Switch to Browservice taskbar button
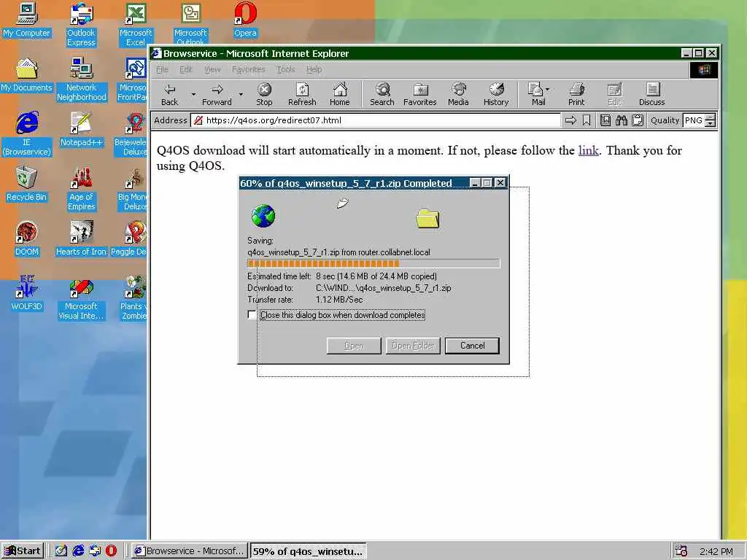The image size is (747, 560). click(189, 551)
